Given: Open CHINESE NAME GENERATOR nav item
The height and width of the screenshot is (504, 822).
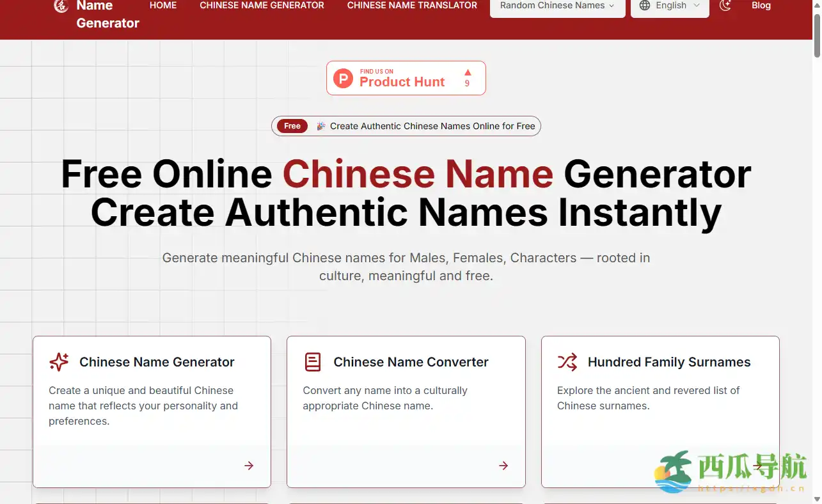Looking at the screenshot, I should pos(262,6).
